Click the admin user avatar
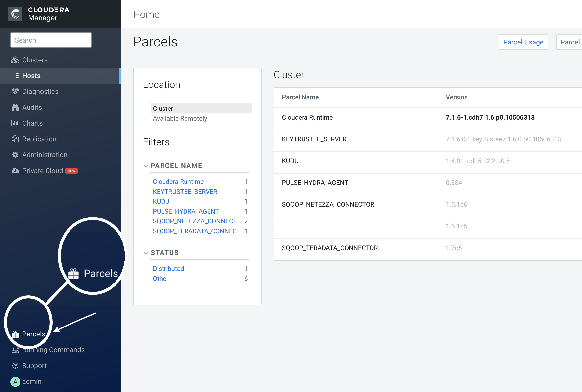Image resolution: width=582 pixels, height=392 pixels. tap(15, 382)
